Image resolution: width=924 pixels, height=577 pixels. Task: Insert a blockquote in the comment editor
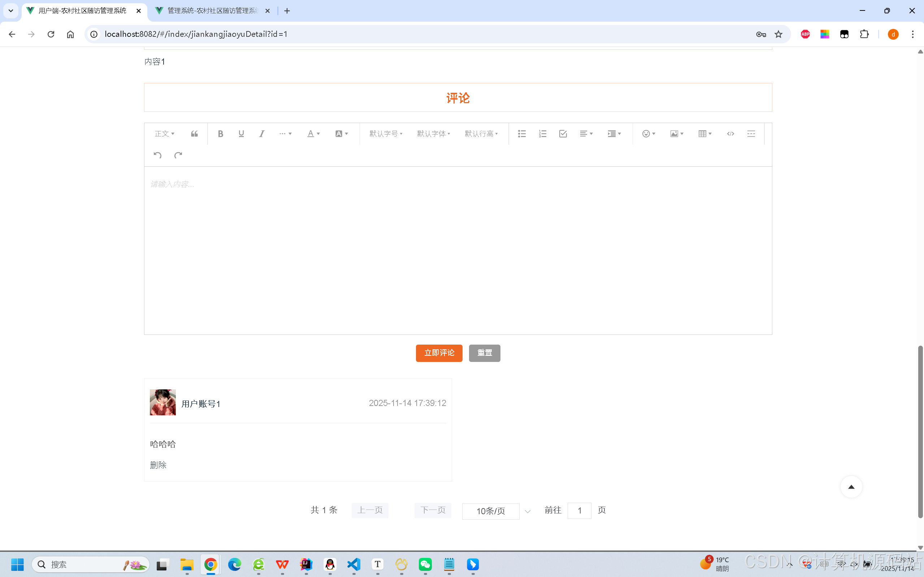[194, 134]
